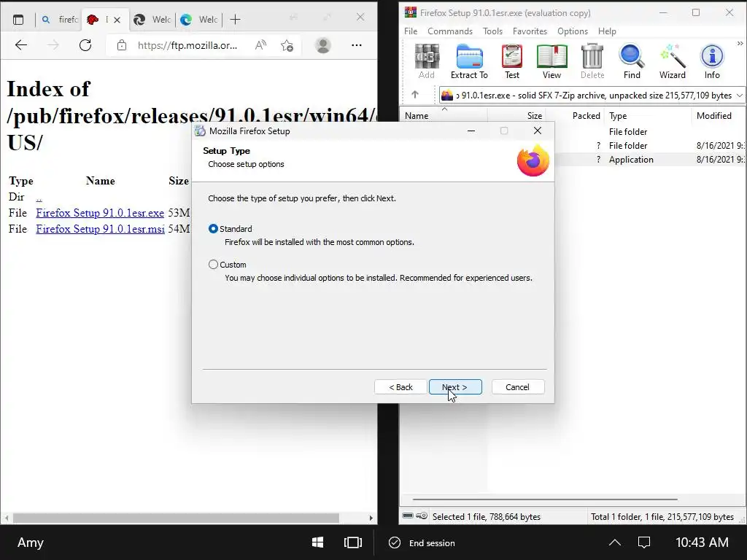747x560 pixels.
Task: Minimize the Mozilla Firefox Setup dialog
Action: click(471, 131)
